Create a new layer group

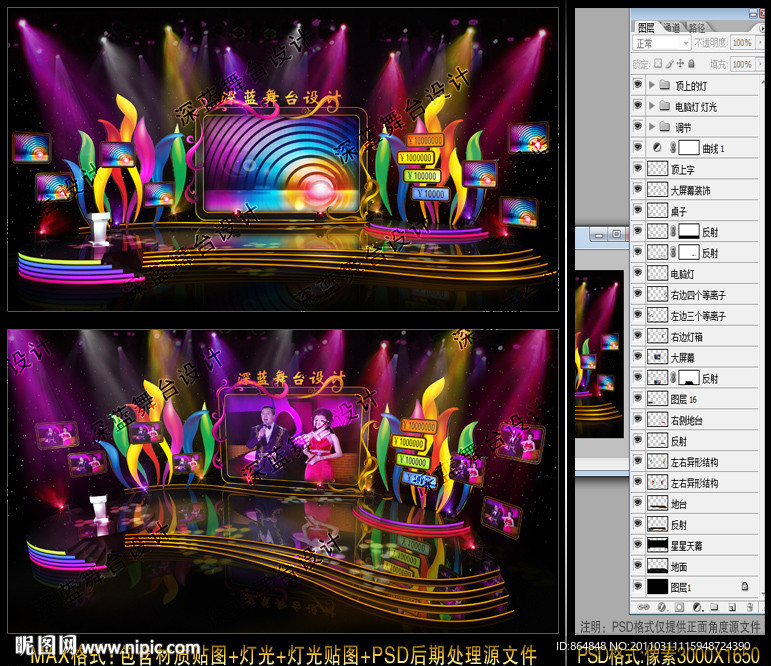click(x=714, y=607)
